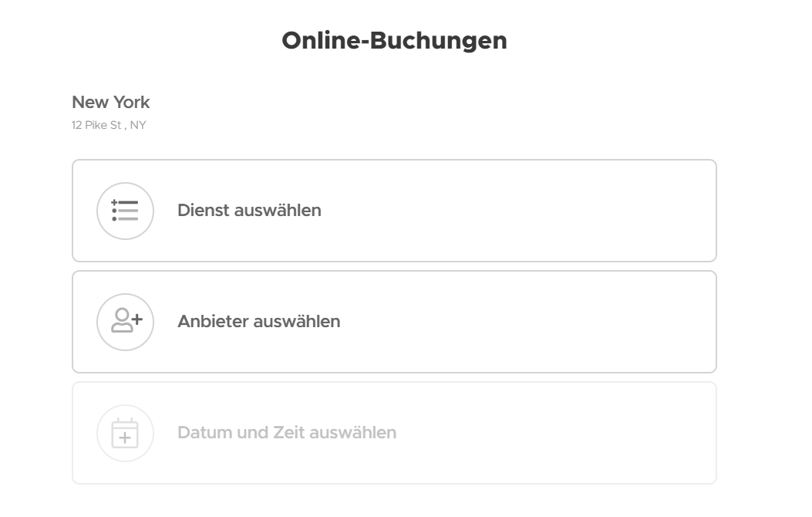Tap the user-plus icon for Anbieter
Image resolution: width=812 pixels, height=517 pixels.
(126, 321)
